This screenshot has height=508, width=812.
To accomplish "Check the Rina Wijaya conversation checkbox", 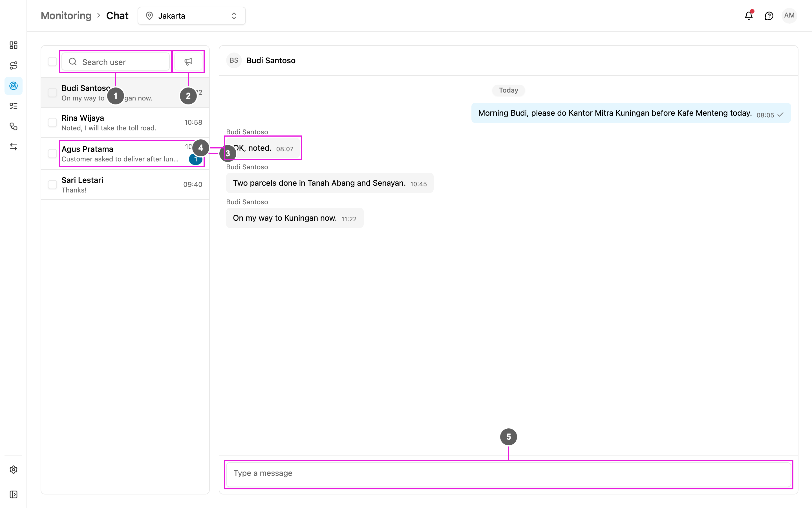I will pyautogui.click(x=52, y=122).
